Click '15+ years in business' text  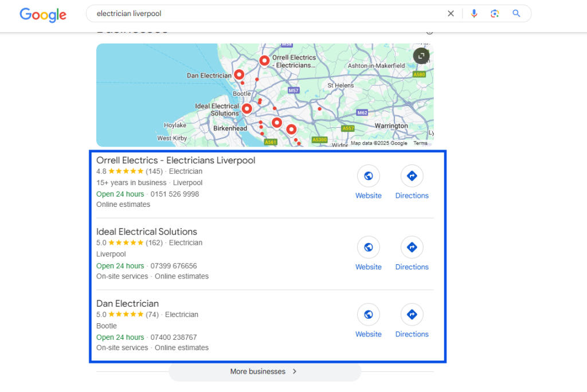tap(131, 183)
